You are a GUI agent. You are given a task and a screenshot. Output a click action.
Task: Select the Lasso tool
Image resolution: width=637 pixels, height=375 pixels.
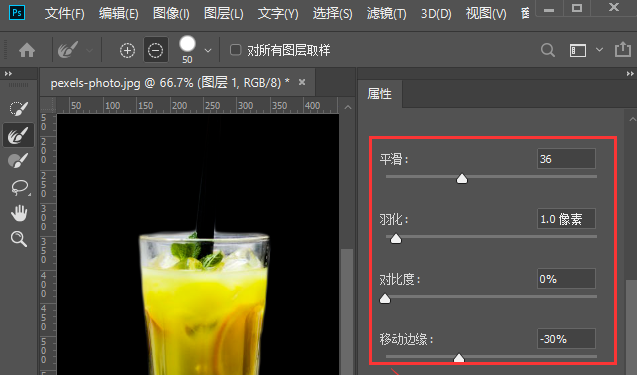click(19, 187)
